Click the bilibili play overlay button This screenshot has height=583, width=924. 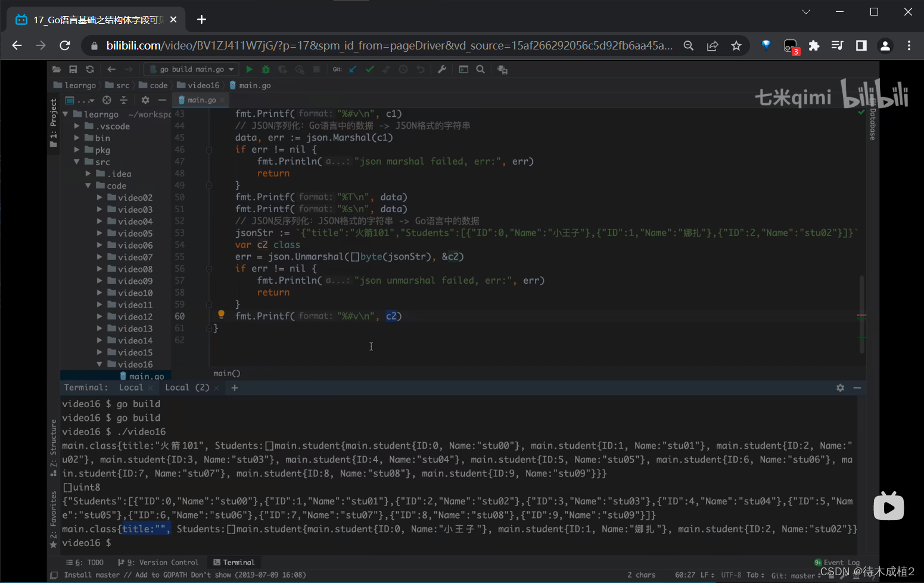tap(888, 506)
